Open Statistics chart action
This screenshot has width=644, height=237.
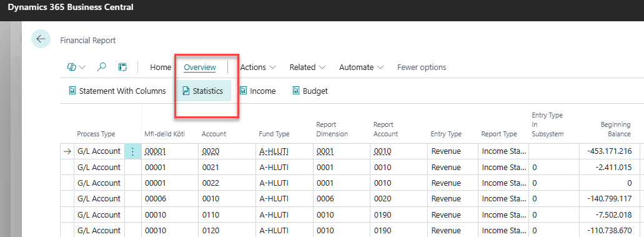pyautogui.click(x=204, y=91)
